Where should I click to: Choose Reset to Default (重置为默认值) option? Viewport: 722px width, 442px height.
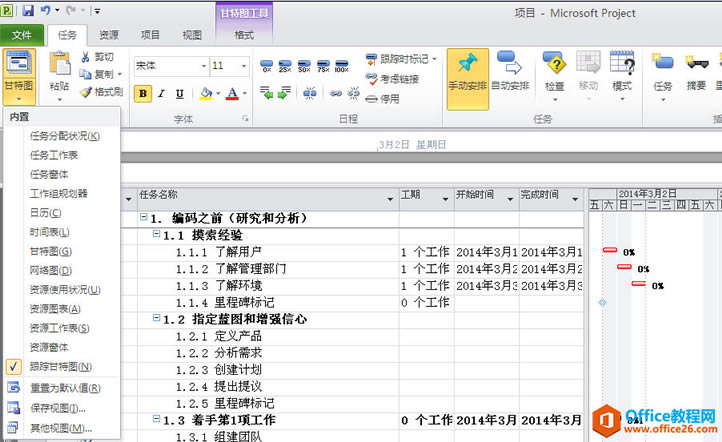click(65, 388)
